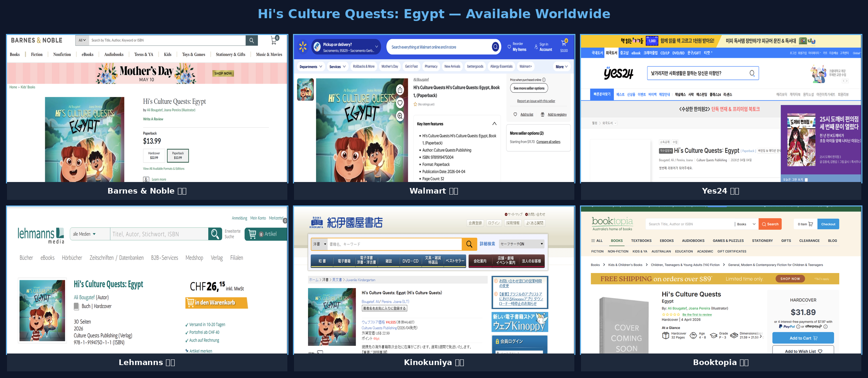Screen dimensions: 868x378
Task: Open Booktopia search Books category dropdown
Action: [747, 224]
